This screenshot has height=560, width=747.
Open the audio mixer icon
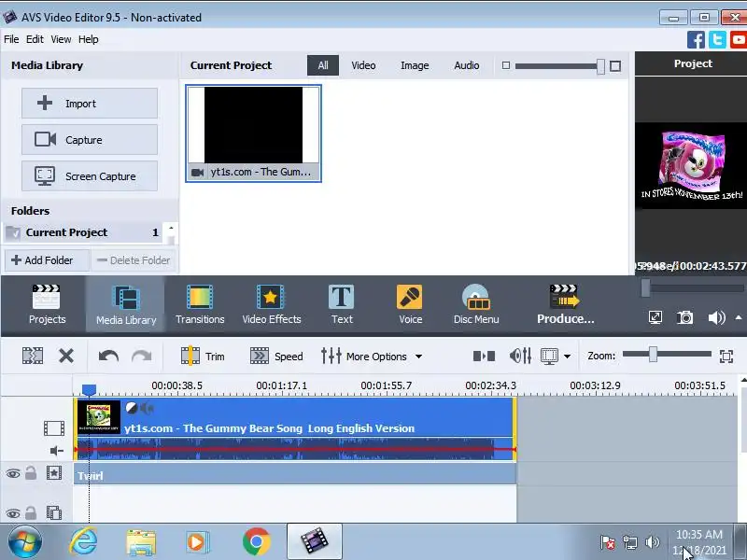click(x=520, y=356)
